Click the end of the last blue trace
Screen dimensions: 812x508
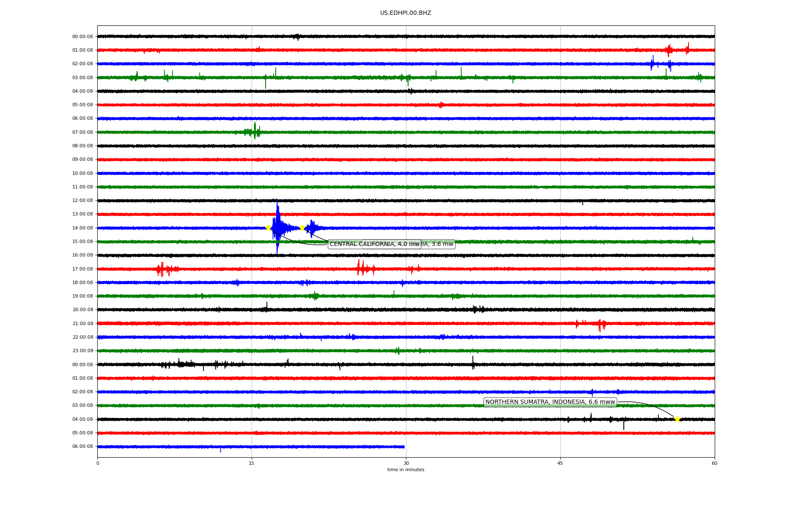click(x=403, y=447)
